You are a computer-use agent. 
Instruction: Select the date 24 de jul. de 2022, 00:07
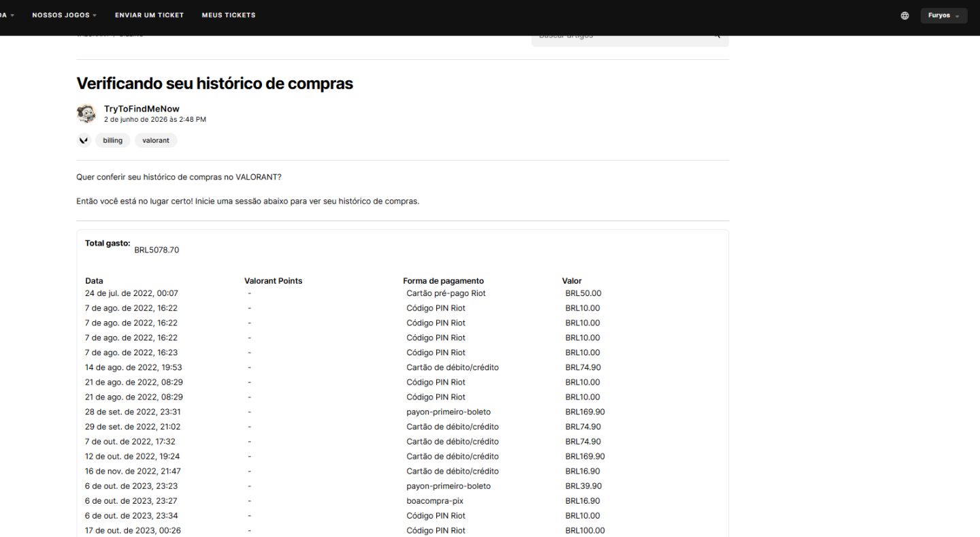[x=131, y=293]
